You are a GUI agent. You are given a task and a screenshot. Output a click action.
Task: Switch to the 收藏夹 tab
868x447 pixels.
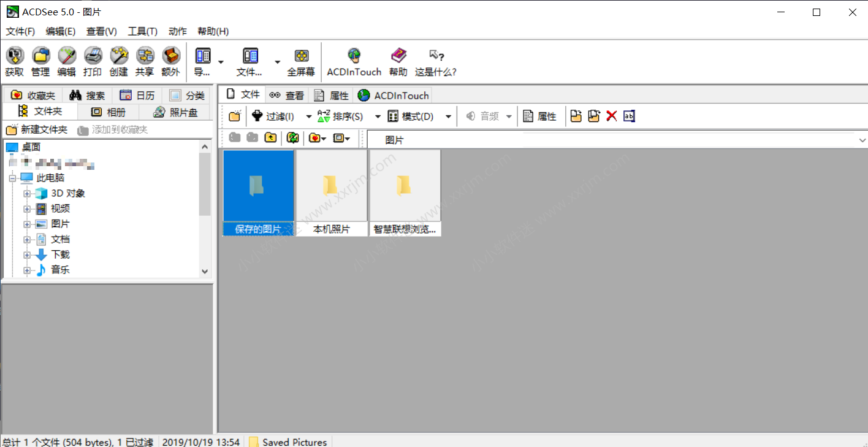(x=33, y=95)
